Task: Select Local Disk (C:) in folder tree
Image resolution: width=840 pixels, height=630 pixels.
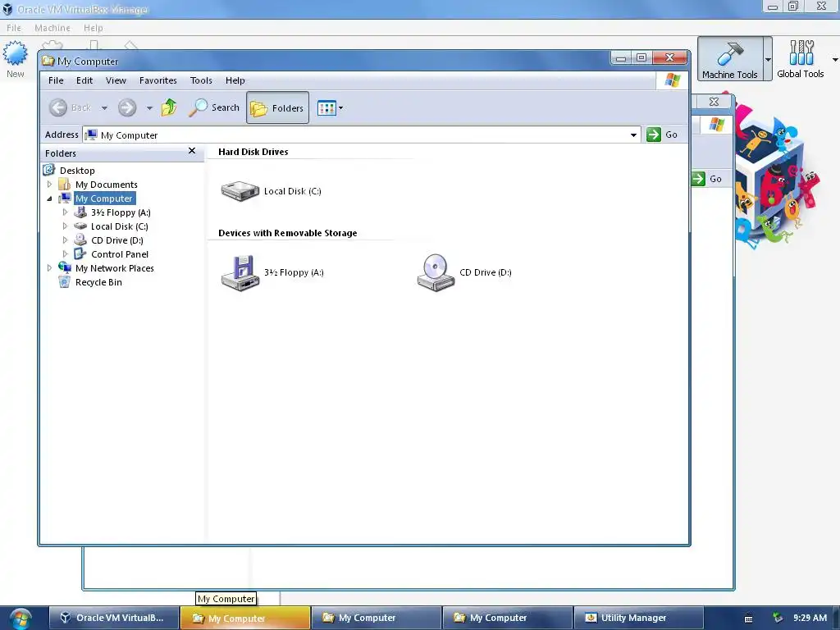Action: click(x=120, y=226)
